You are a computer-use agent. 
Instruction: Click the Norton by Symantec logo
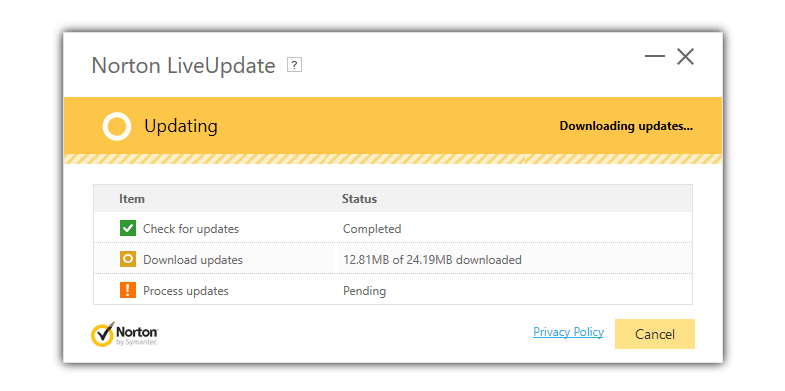coord(124,334)
